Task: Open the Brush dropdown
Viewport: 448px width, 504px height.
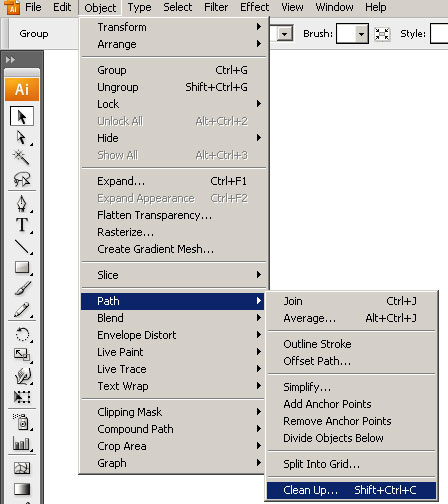Action: [x=361, y=34]
